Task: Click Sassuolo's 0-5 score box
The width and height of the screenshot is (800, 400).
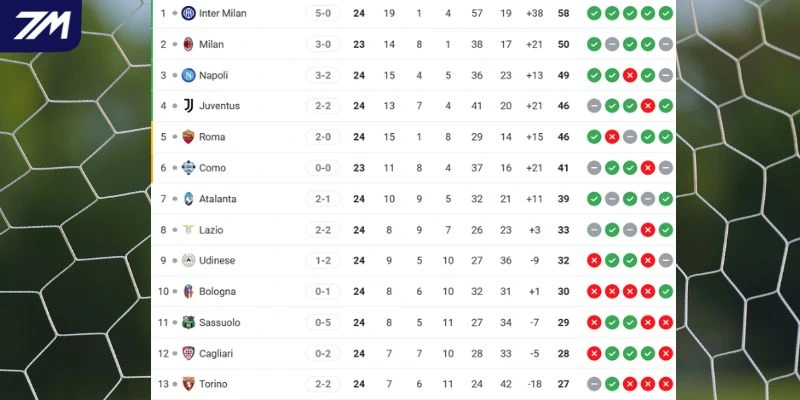Action: [x=323, y=322]
